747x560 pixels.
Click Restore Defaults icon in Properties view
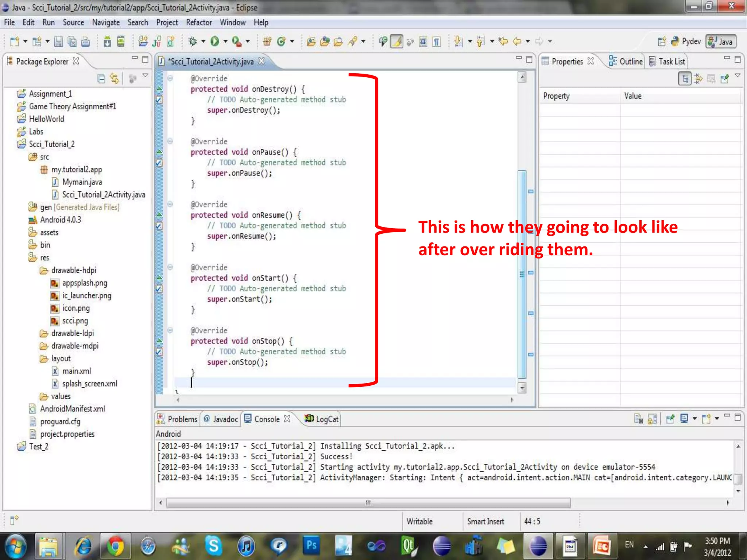[x=711, y=79]
